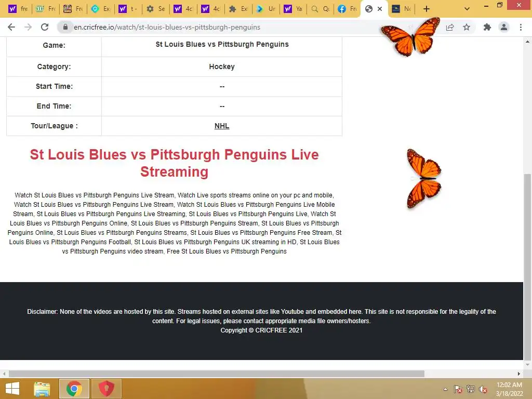Switch to the search magnifier tab
The image size is (532, 399).
(321, 9)
